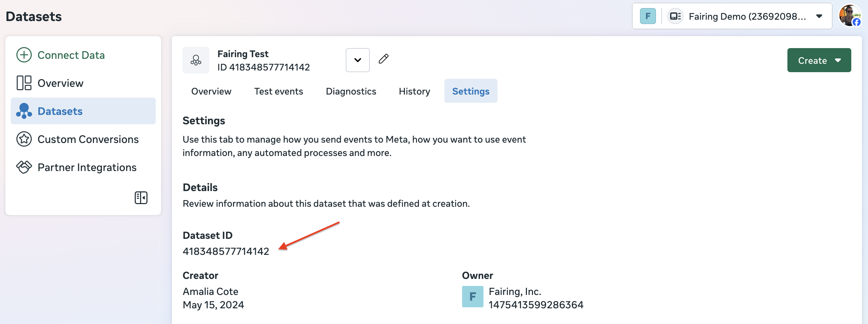Click the owner ID 1475413599286364
The height and width of the screenshot is (324, 868).
pyautogui.click(x=536, y=305)
